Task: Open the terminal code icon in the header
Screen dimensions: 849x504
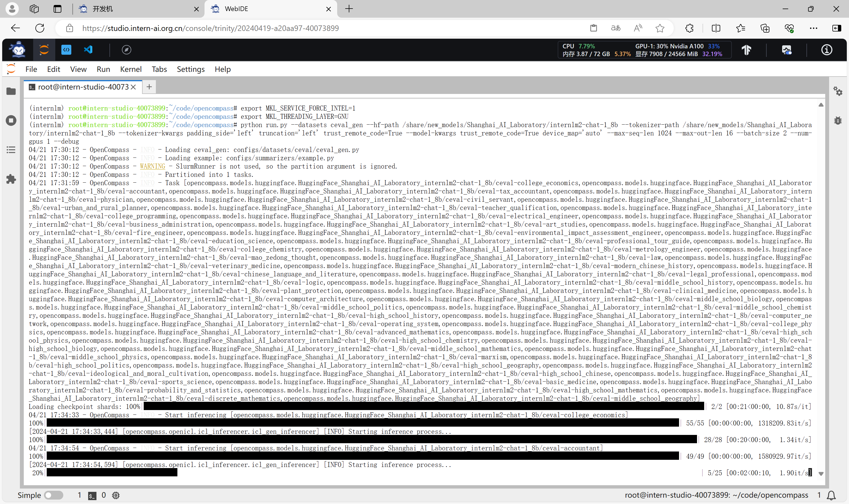Action: point(66,50)
